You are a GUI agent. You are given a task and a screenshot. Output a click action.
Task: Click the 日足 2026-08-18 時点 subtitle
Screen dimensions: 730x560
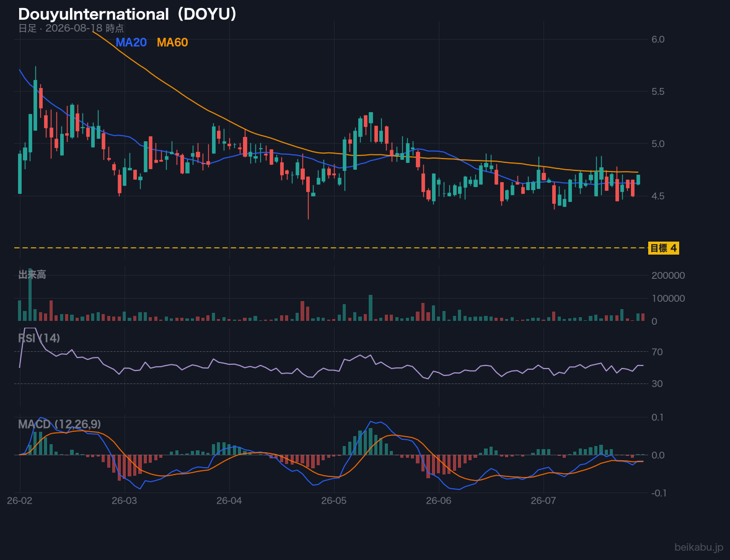71,28
